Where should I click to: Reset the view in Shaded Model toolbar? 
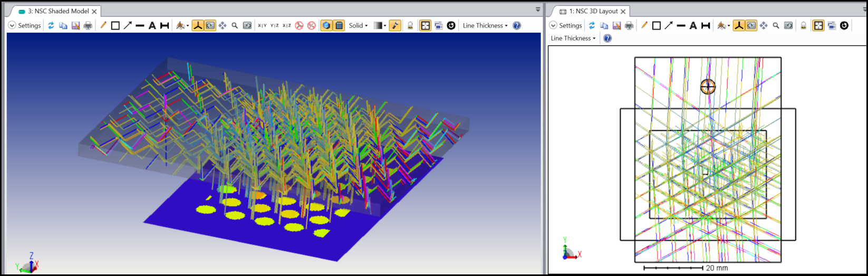(247, 25)
